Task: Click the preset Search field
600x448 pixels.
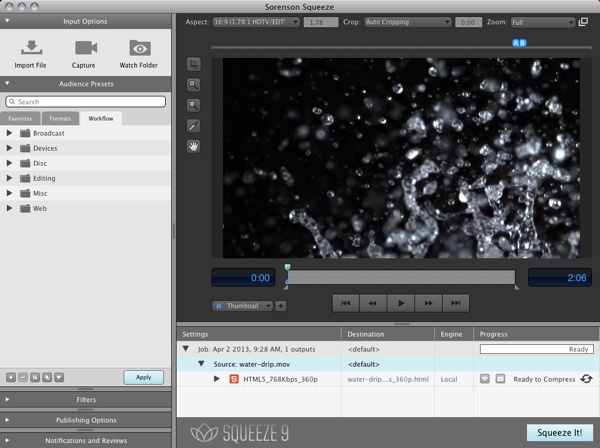Action: [x=86, y=101]
